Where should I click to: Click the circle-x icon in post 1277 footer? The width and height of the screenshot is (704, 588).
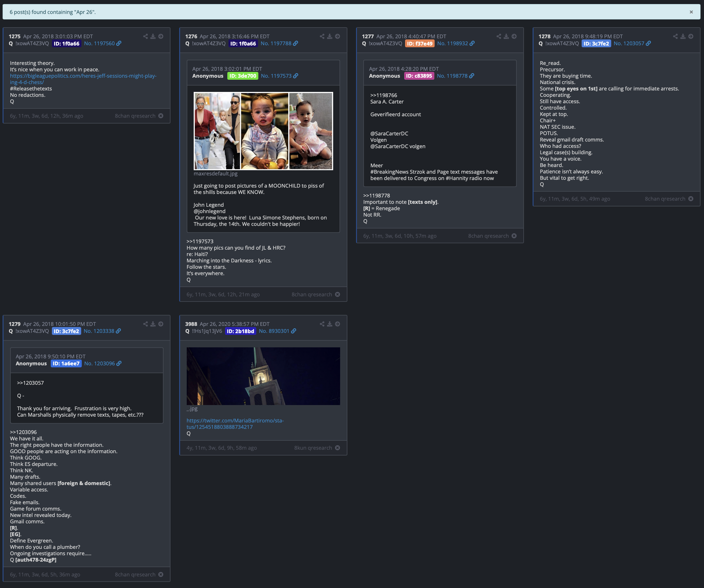pos(514,236)
